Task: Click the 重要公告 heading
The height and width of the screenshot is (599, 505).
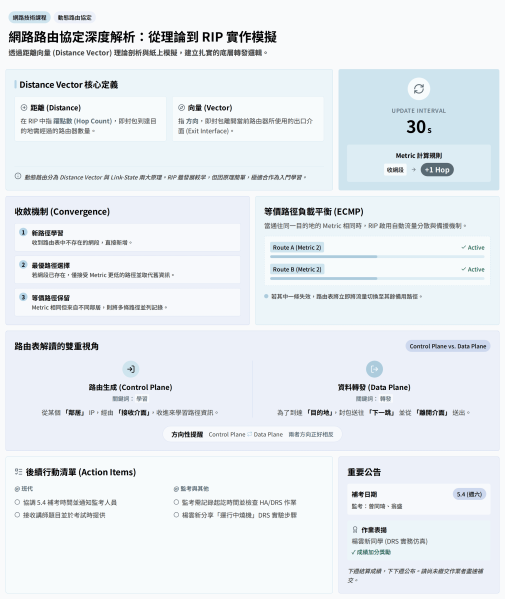Action: 364,472
